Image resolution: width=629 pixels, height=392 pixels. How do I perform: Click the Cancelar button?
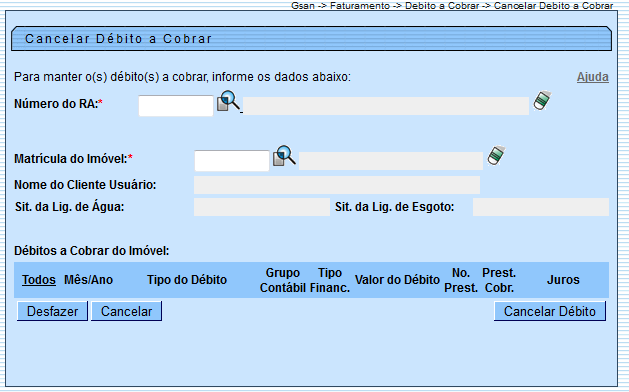click(126, 311)
